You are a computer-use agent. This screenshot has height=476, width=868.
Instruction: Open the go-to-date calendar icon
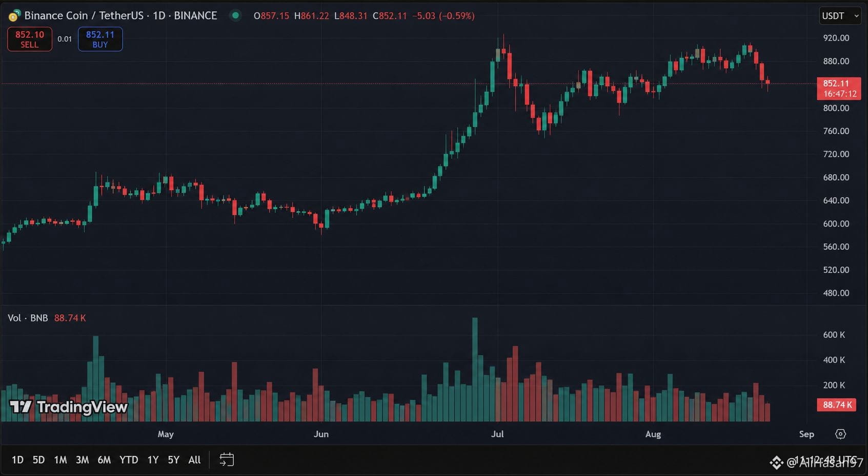(227, 460)
